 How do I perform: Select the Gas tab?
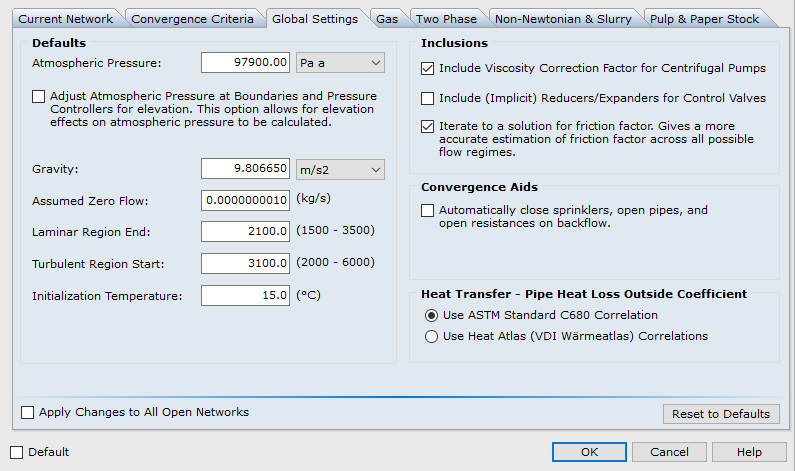[x=386, y=19]
